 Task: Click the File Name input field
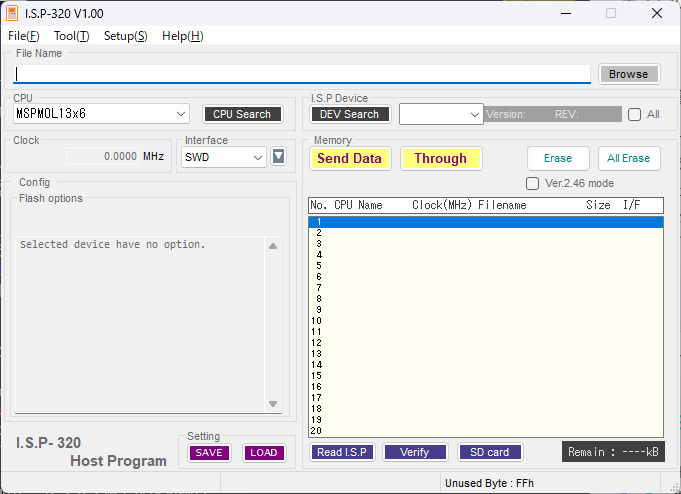click(300, 74)
